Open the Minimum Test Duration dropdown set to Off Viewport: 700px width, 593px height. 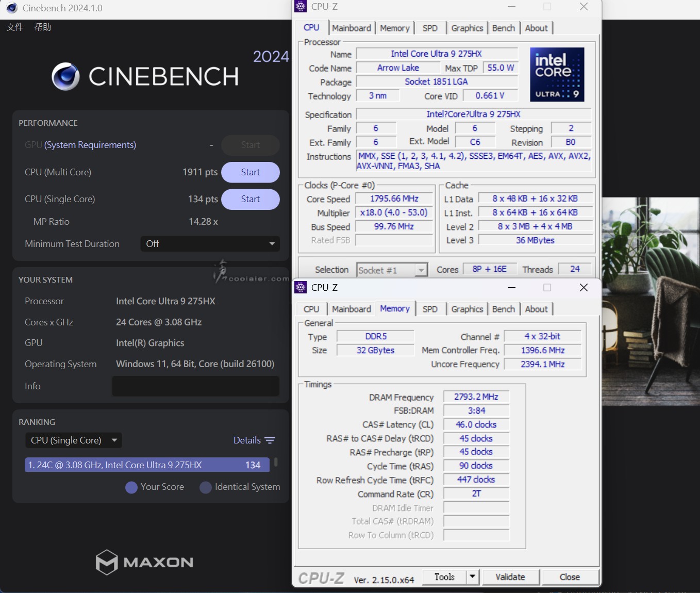point(210,244)
